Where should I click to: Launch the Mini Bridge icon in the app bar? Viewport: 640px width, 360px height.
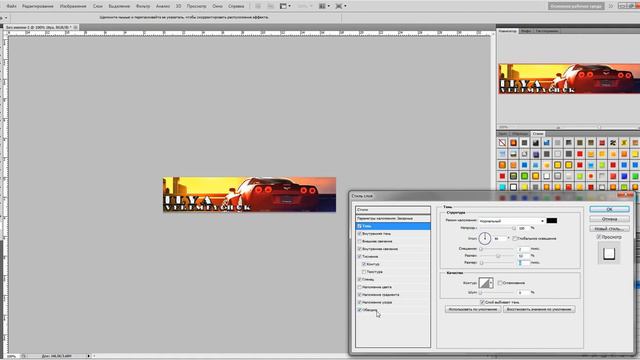[x=270, y=6]
